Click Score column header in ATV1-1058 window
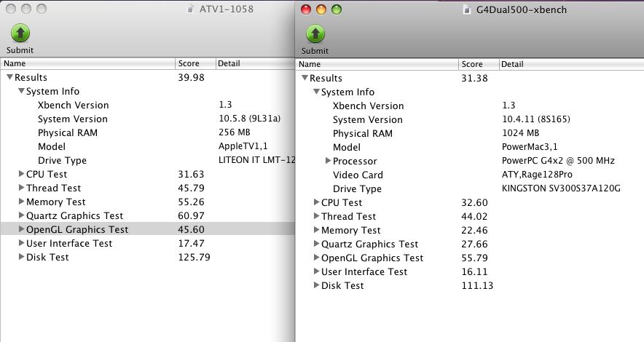The height and width of the screenshot is (342, 644). pyautogui.click(x=195, y=63)
